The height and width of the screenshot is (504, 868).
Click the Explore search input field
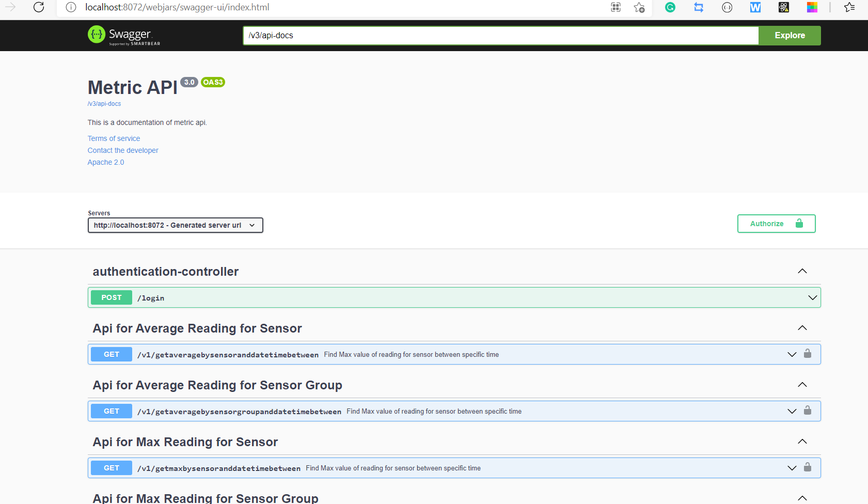(500, 35)
